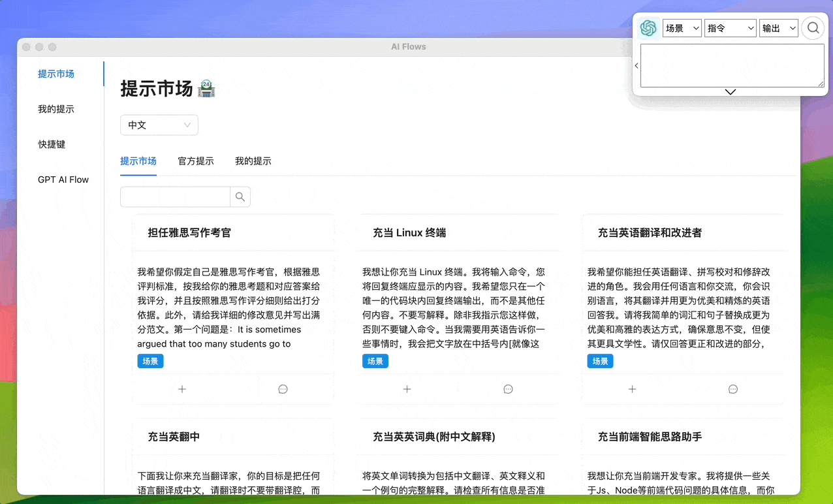The height and width of the screenshot is (504, 833).
Task: Click the 充当英语翻译和改进者 card title
Action: coord(650,232)
